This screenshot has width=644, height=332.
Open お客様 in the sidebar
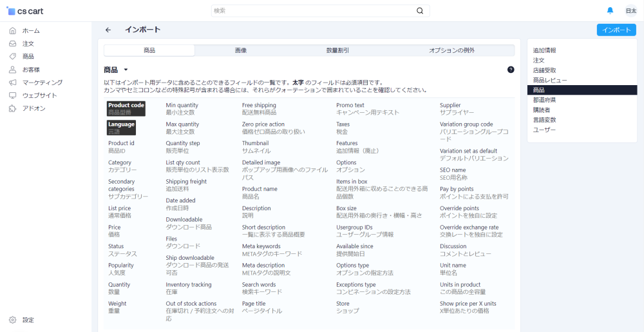click(x=31, y=70)
